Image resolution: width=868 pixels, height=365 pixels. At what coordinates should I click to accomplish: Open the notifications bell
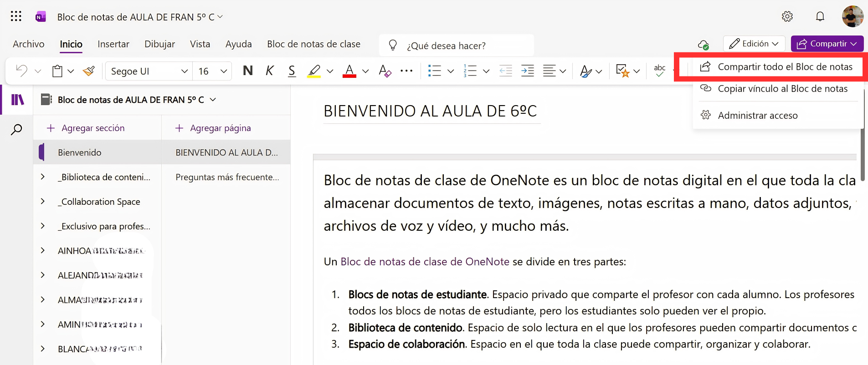tap(820, 17)
